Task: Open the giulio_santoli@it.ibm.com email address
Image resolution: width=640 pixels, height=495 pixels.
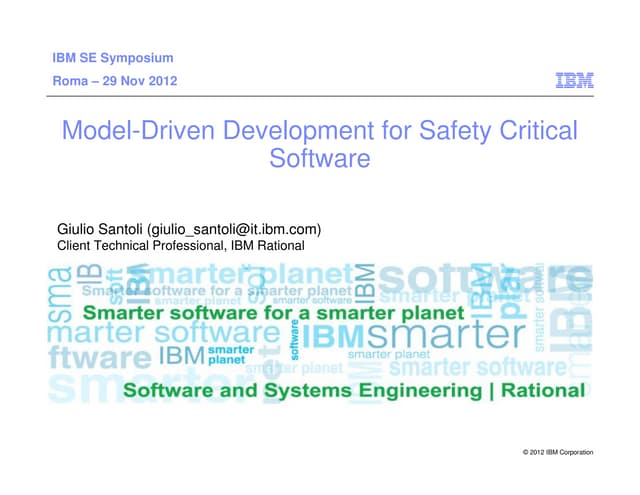Action: click(233, 228)
